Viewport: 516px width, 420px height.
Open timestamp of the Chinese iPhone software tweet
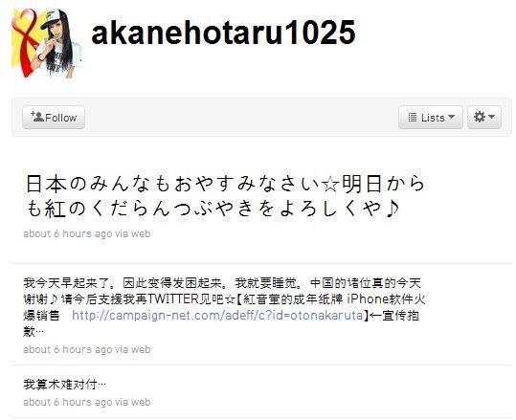tap(68, 349)
